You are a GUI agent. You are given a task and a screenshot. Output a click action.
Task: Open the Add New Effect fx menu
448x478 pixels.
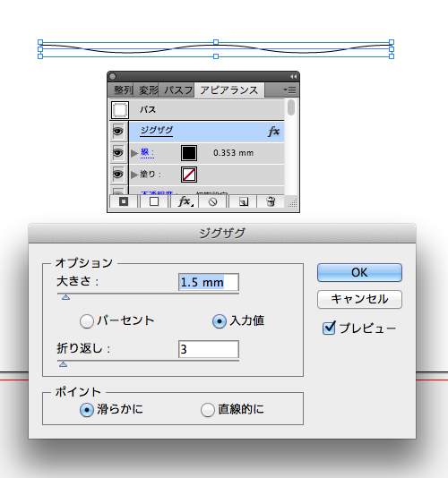(x=185, y=201)
